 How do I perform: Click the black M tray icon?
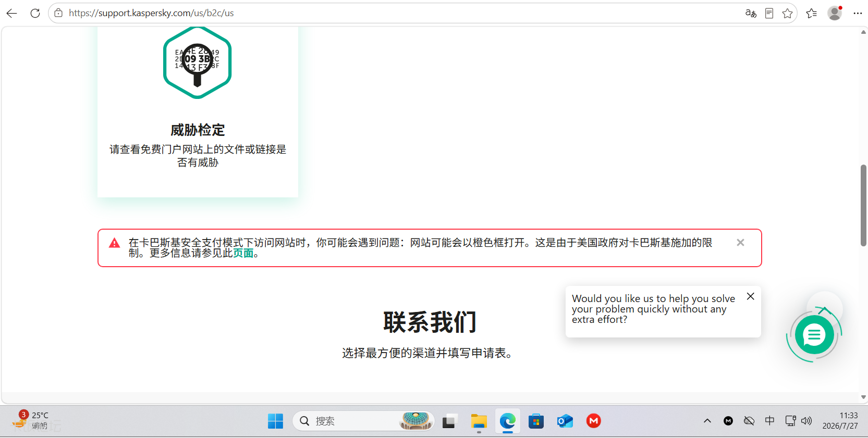pyautogui.click(x=728, y=421)
